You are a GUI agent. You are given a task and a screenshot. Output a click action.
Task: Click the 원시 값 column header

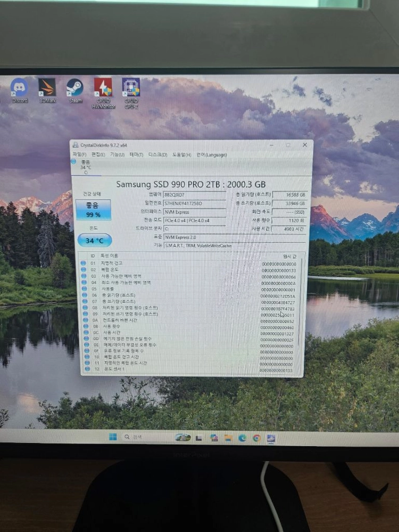pyautogui.click(x=289, y=256)
